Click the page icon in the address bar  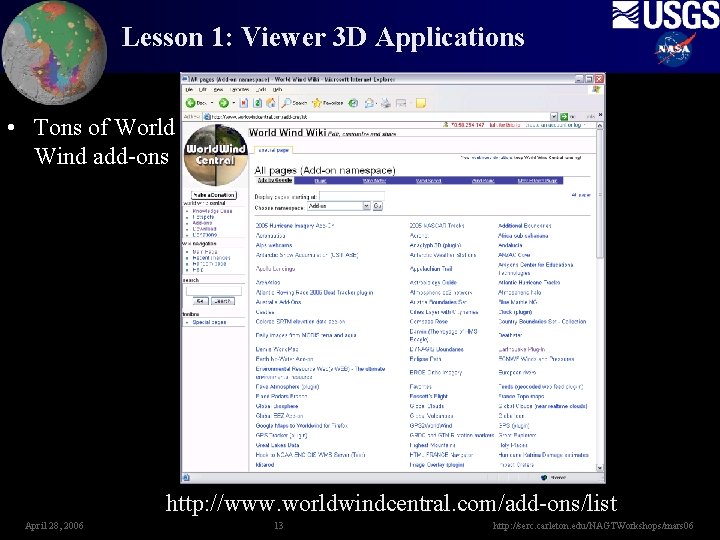207,117
